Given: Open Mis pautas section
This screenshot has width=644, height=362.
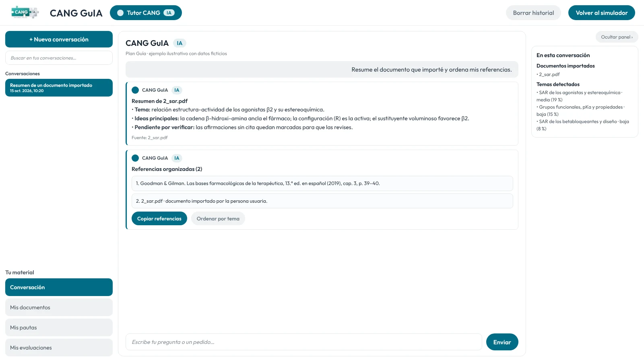Looking at the screenshot, I should pyautogui.click(x=59, y=327).
